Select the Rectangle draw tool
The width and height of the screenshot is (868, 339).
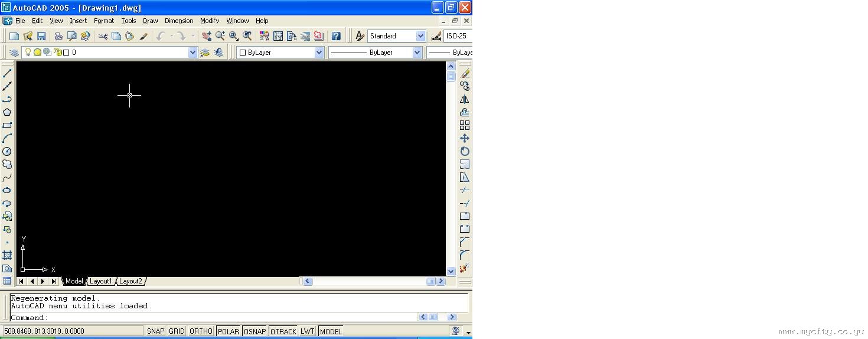7,125
